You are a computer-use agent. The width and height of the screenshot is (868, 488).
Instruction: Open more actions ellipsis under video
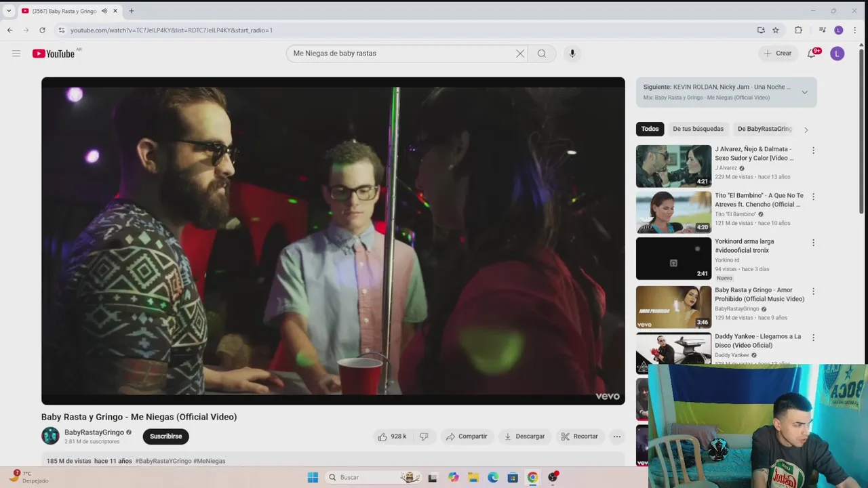click(617, 436)
